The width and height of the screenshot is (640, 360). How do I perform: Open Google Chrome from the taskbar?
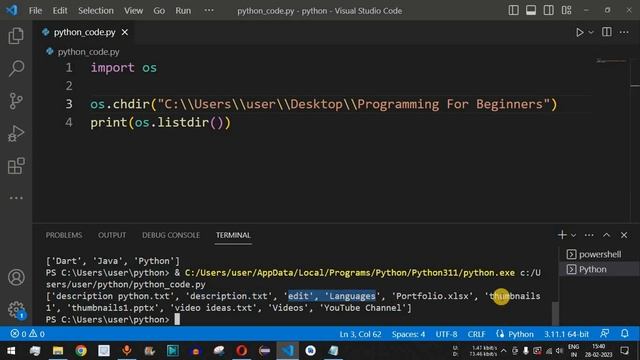(81, 351)
